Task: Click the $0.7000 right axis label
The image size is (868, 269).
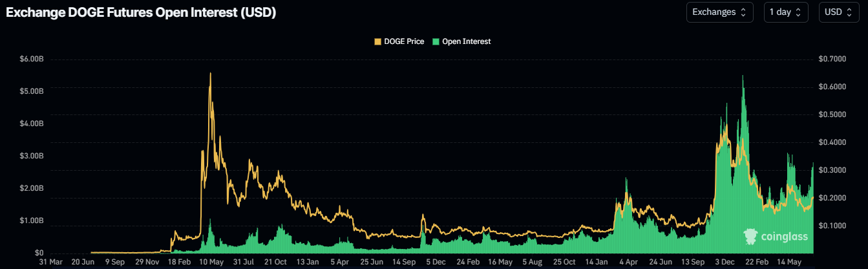Action: point(832,59)
